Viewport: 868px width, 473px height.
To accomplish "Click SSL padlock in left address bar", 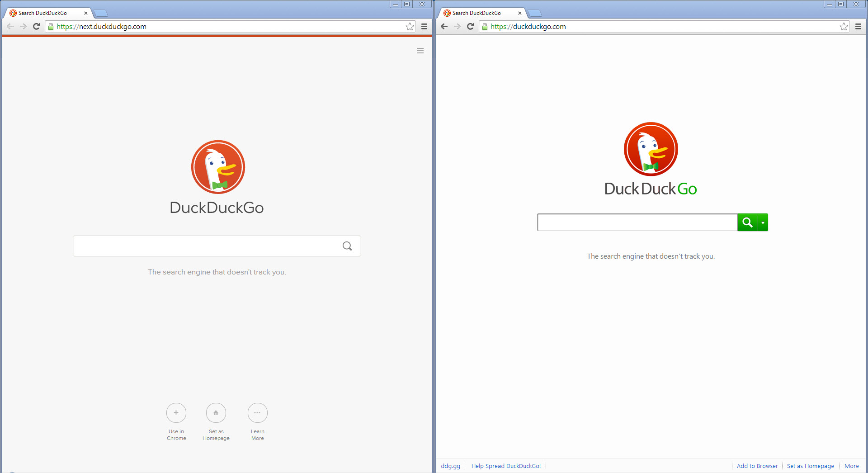I will pyautogui.click(x=51, y=27).
